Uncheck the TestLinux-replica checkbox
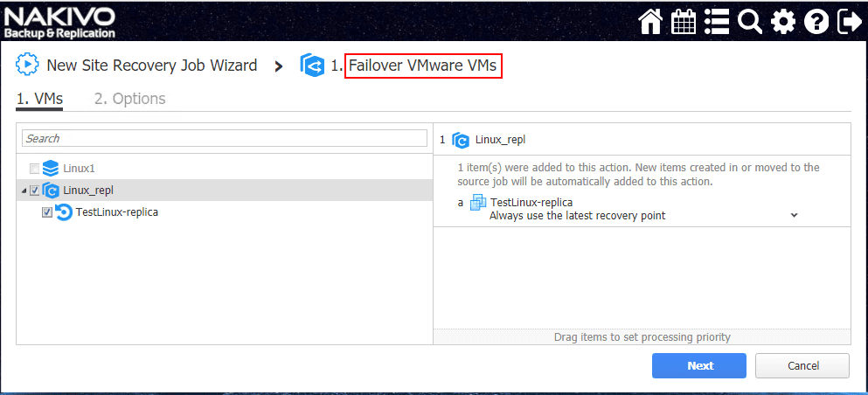The width and height of the screenshot is (868, 395). [x=47, y=212]
